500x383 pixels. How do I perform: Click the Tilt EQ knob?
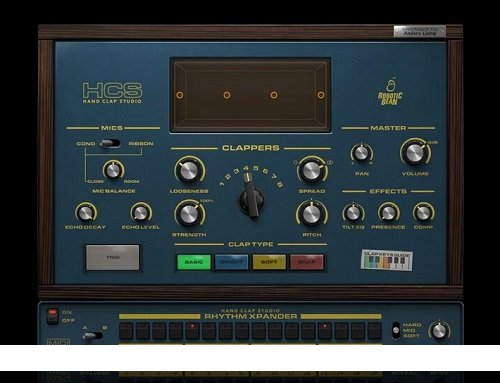353,213
